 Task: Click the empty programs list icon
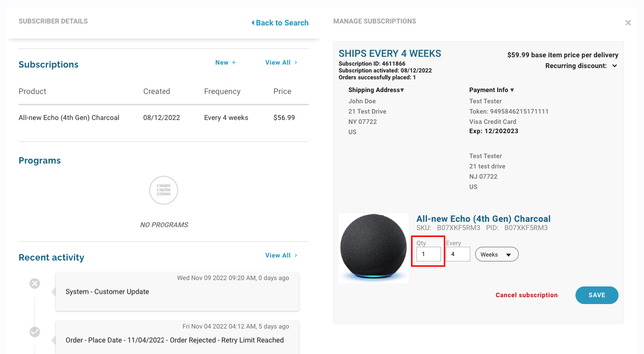click(x=163, y=190)
